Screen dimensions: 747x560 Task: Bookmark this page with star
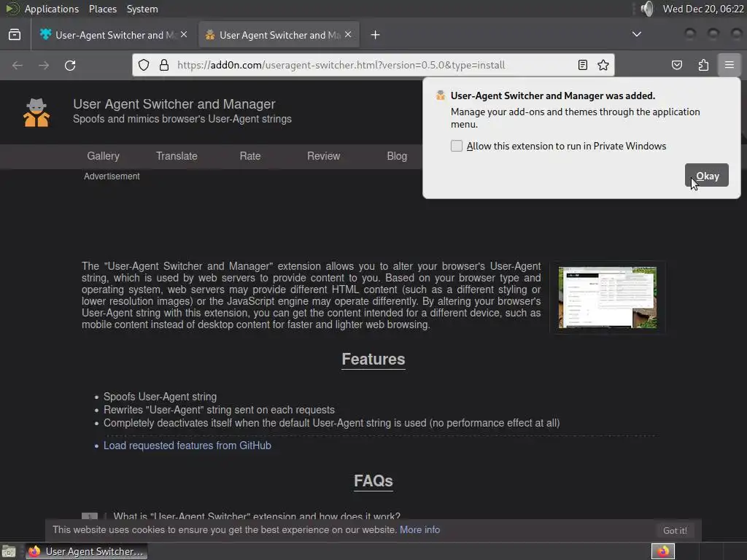(603, 65)
